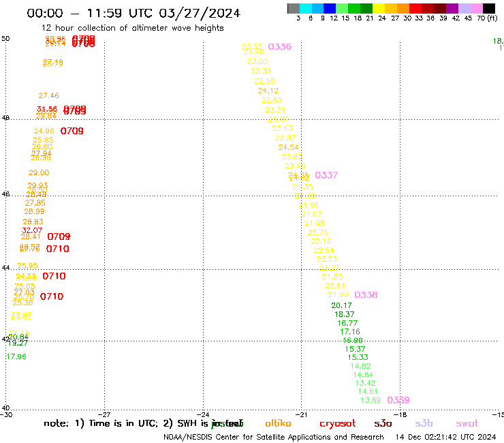Click the wave height value 15.37
This screenshot has height=443, width=504.
355,349
